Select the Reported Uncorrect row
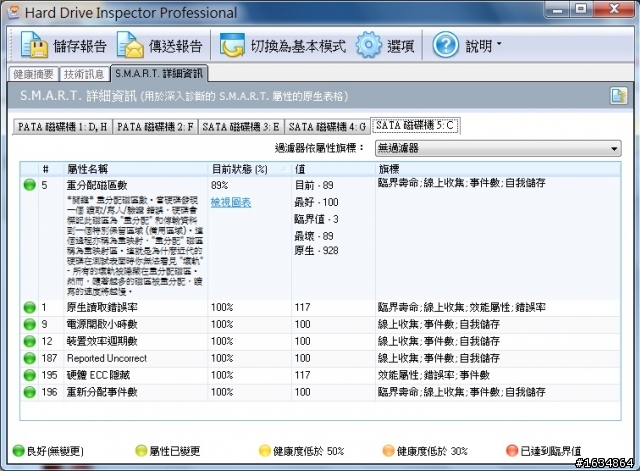This screenshot has height=471, width=640. [x=320, y=358]
